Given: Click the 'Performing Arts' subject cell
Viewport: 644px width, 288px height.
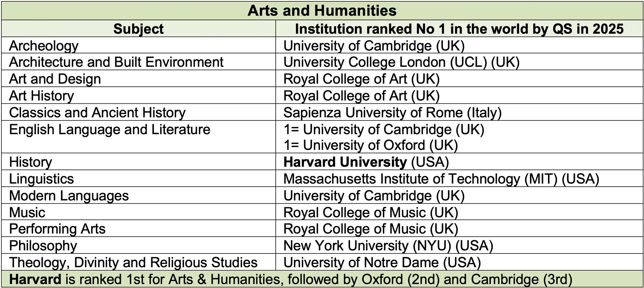Looking at the screenshot, I should point(57,229).
